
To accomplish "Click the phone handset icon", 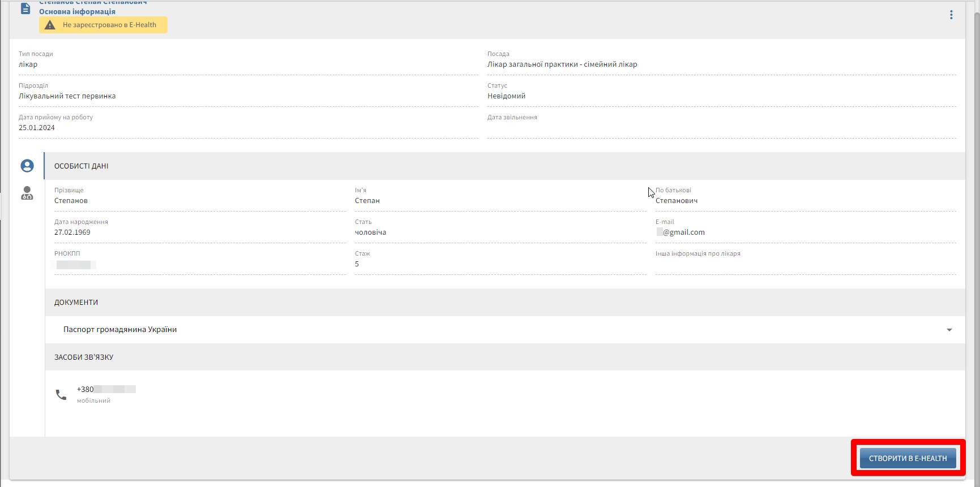I will [x=61, y=395].
